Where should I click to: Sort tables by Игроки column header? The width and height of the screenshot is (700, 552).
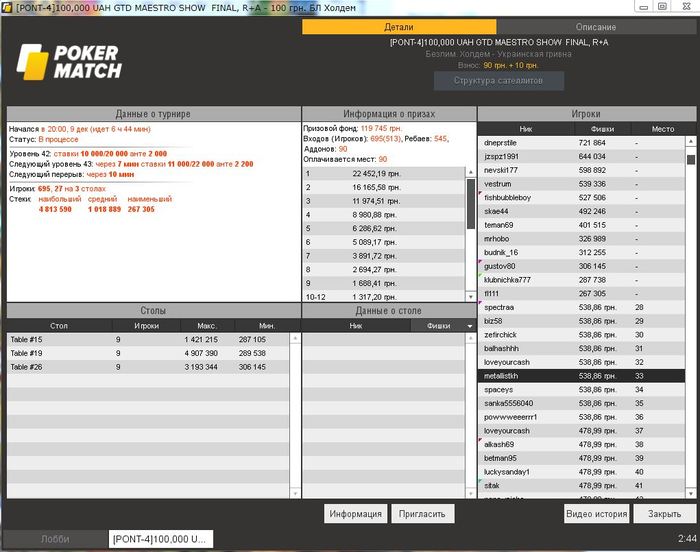(x=146, y=326)
